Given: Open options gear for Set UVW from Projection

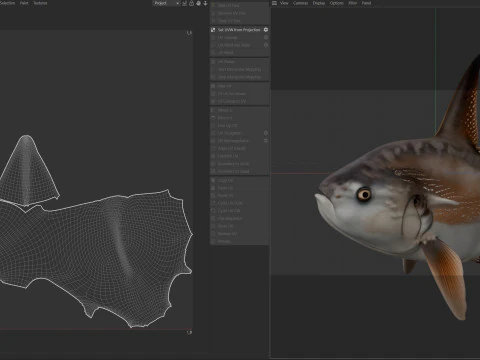Looking at the screenshot, I should click(x=266, y=30).
